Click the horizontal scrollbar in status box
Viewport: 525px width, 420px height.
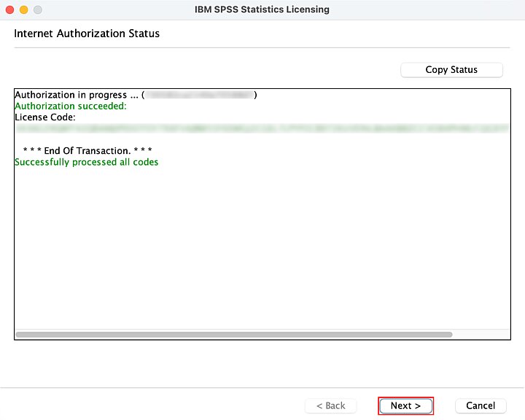234,334
